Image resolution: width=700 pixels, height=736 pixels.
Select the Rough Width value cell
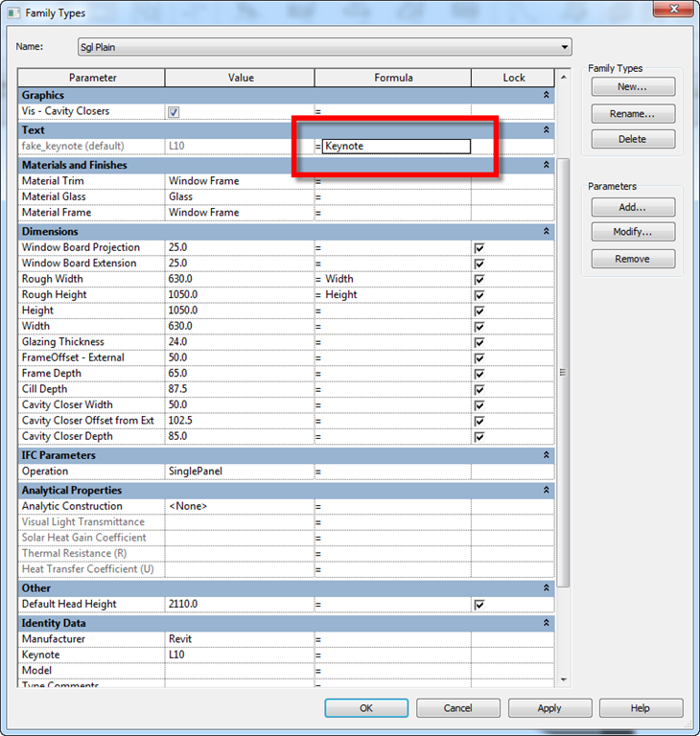239,279
